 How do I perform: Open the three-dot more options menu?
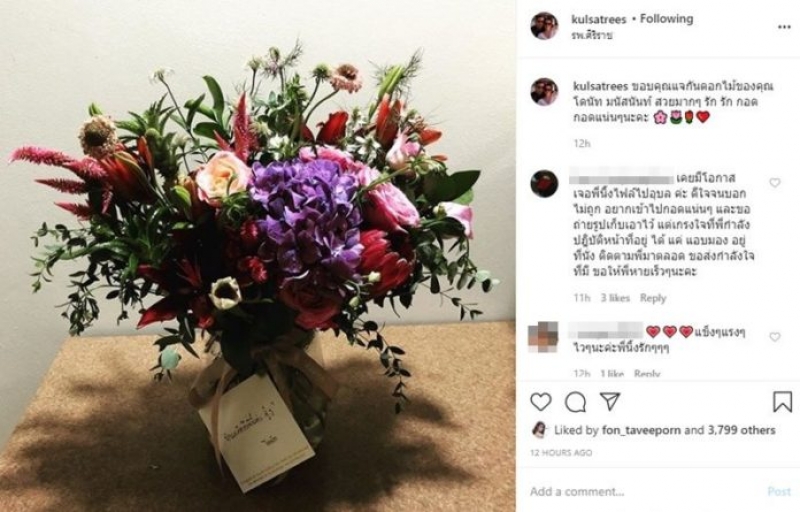point(784,27)
